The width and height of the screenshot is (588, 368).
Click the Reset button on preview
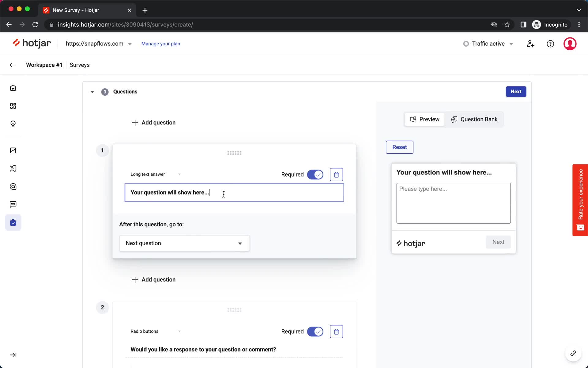399,147
